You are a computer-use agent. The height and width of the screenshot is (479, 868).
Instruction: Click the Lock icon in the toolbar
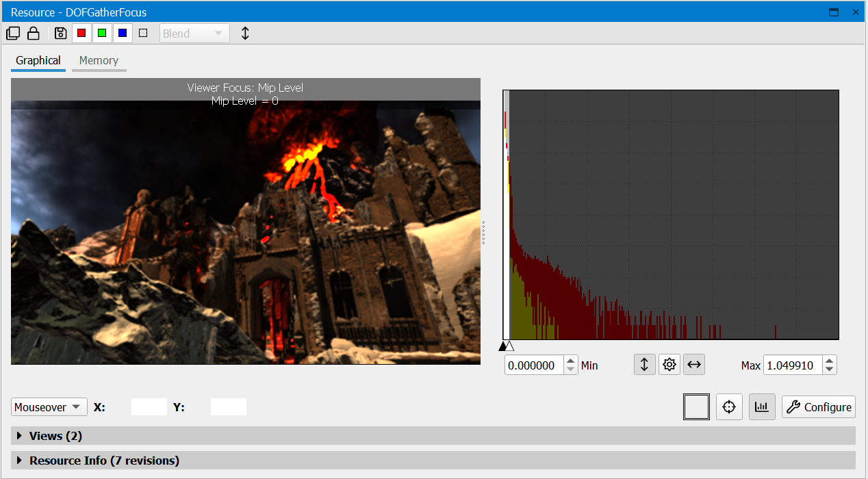[33, 33]
